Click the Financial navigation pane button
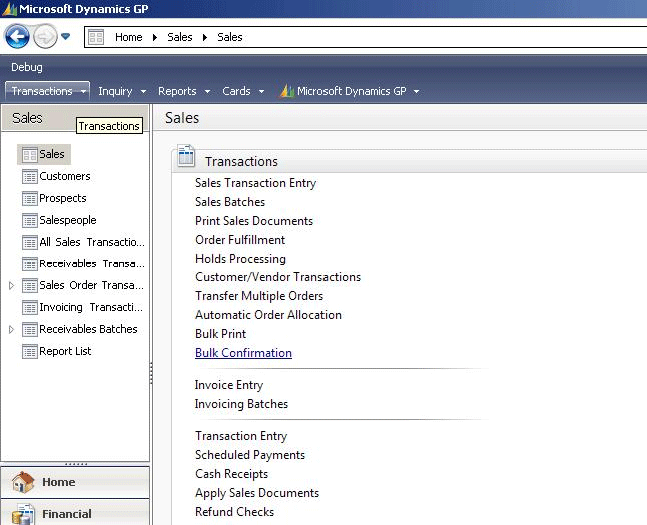Viewport: 647px width, 525px height. click(x=75, y=513)
